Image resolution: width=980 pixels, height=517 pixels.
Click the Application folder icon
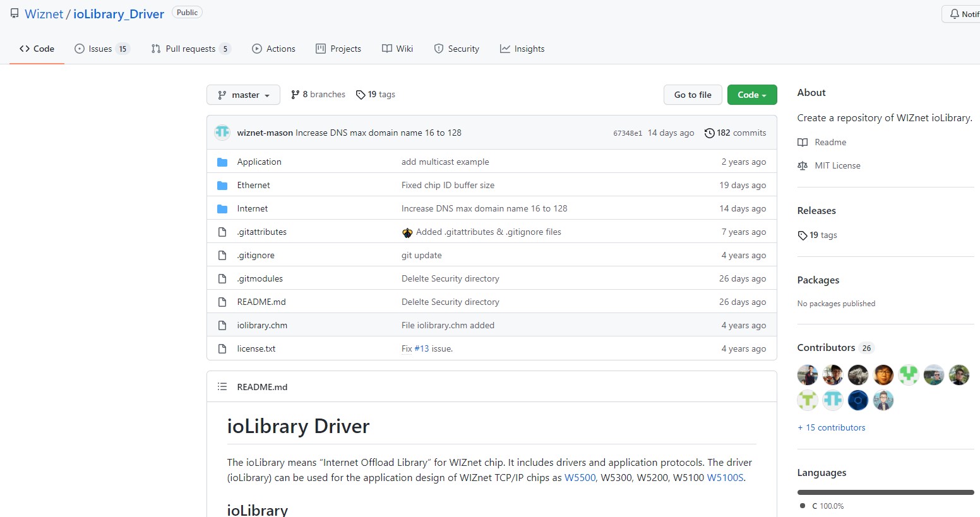(222, 162)
